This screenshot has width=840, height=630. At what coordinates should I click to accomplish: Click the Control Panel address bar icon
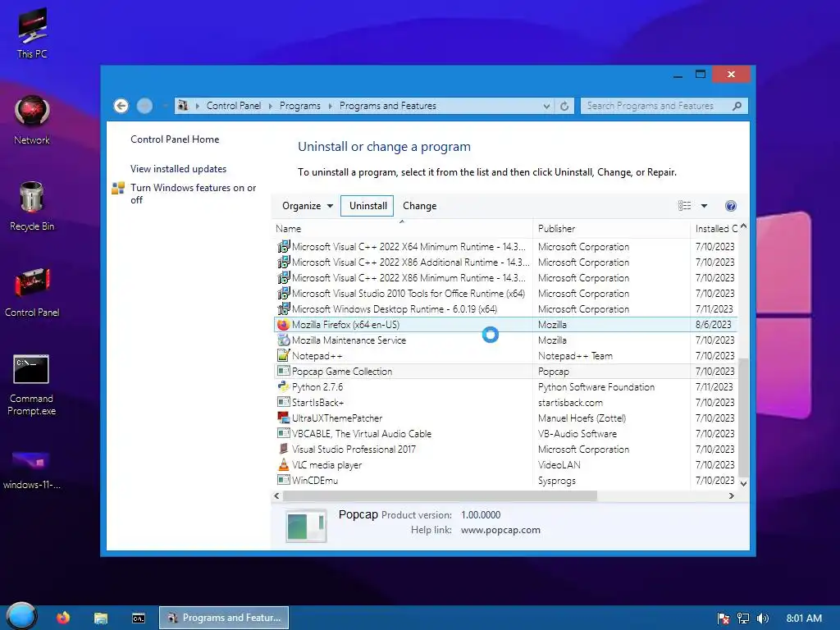183,106
